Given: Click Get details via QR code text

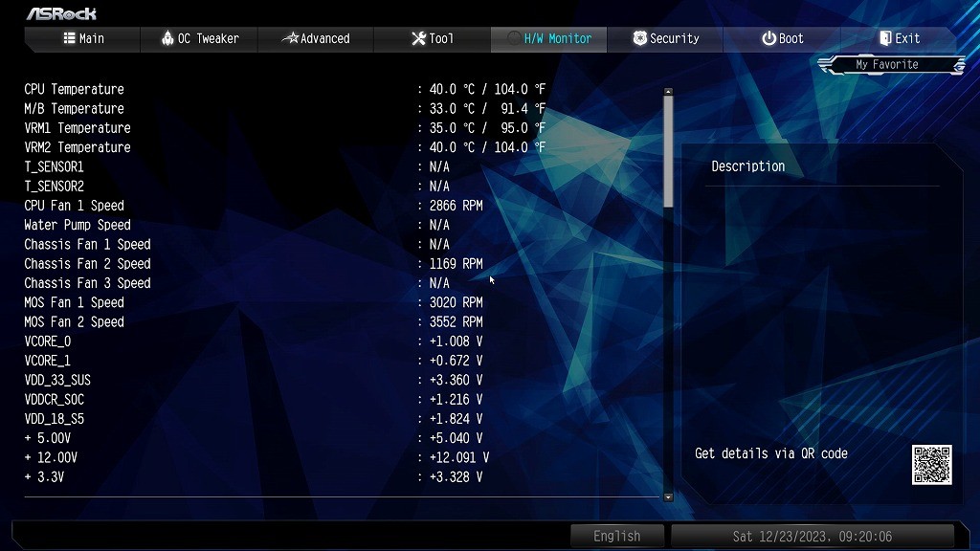Looking at the screenshot, I should coord(770,453).
